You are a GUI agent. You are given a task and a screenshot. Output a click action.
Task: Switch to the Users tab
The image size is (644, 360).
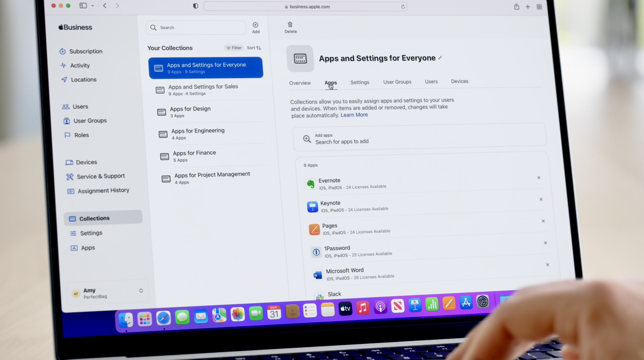pos(431,81)
